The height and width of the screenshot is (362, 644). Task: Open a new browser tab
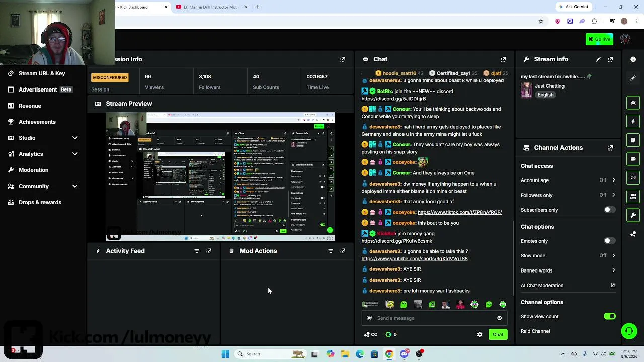pyautogui.click(x=257, y=7)
